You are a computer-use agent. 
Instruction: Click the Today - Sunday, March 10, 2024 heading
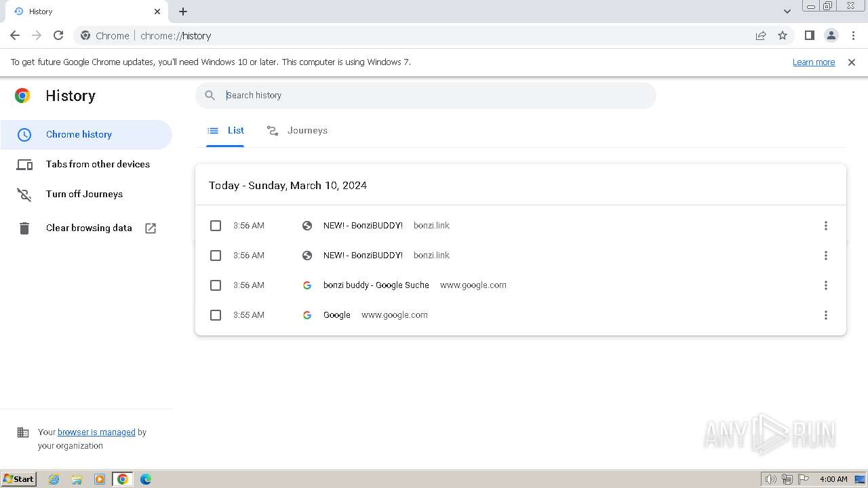288,186
